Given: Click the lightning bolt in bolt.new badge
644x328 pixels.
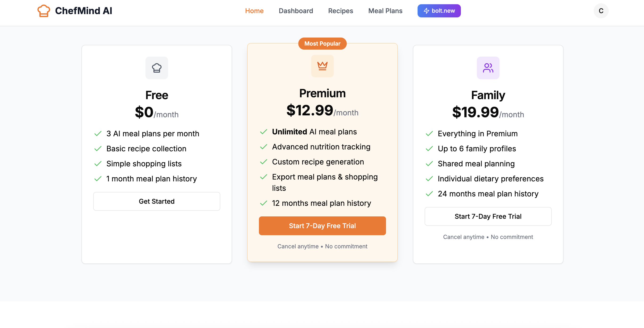Looking at the screenshot, I should [426, 11].
